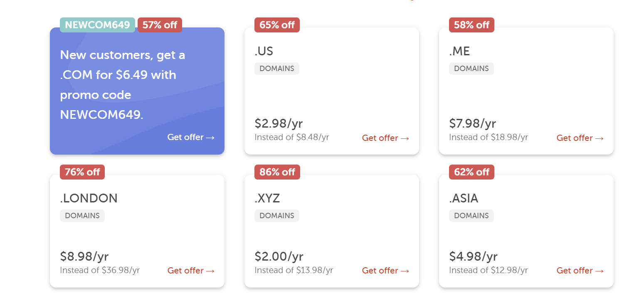Open the Get offer link for .US

(385, 138)
